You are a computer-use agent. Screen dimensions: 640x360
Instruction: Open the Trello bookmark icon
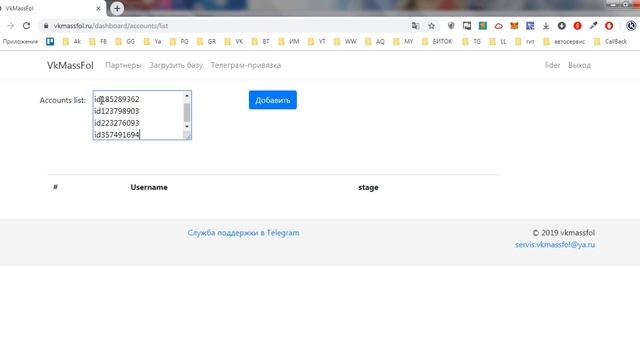click(x=50, y=41)
